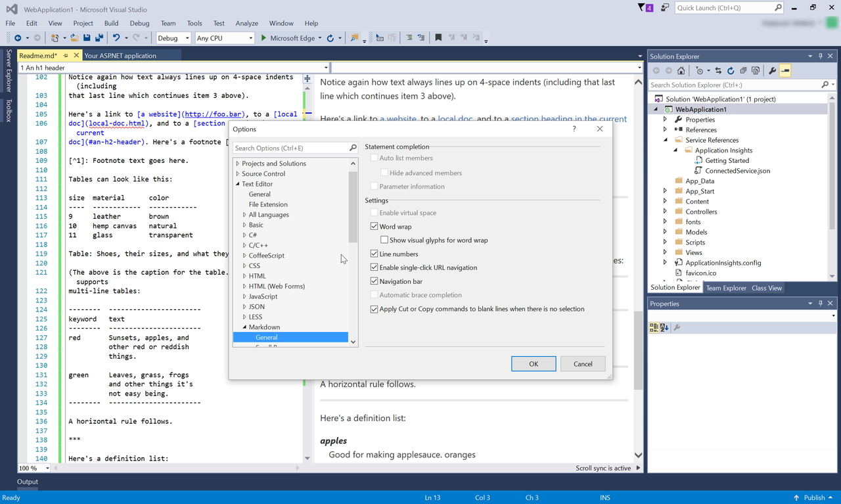Enable Show visual glyphs for word wrap

384,241
